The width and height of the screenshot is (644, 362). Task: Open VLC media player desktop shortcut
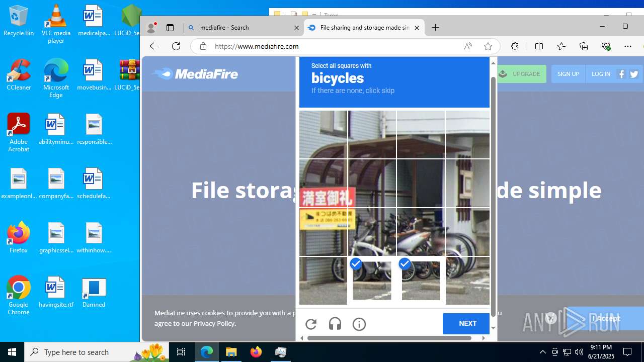pos(56,24)
